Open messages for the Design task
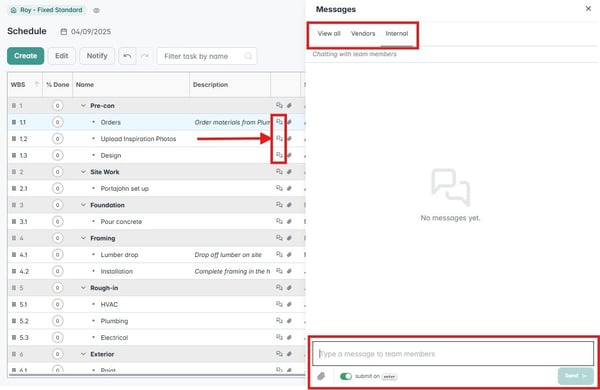The image size is (600, 390). [x=279, y=155]
